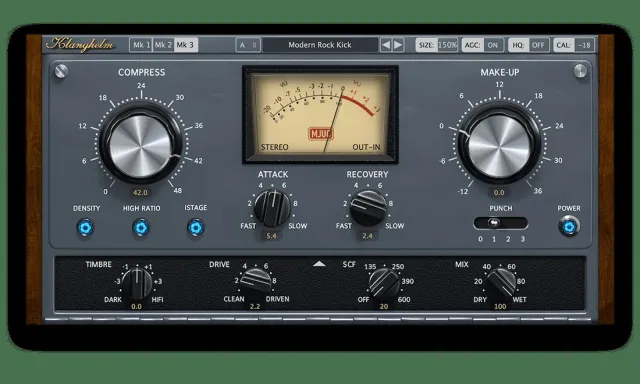Click the COMPRESS value readout 42.0
Image resolution: width=640 pixels, height=384 pixels.
coord(140,192)
